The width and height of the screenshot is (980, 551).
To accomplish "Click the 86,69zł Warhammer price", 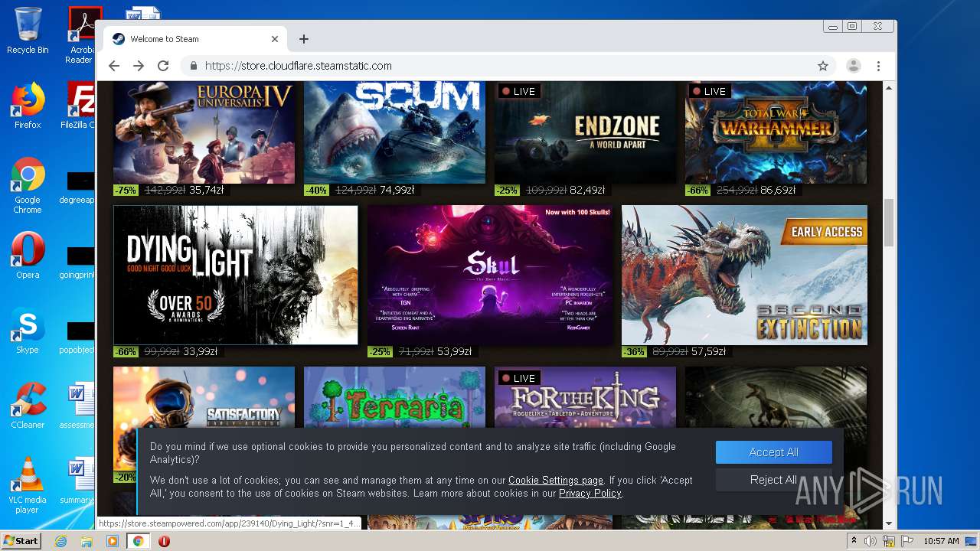I will click(777, 191).
